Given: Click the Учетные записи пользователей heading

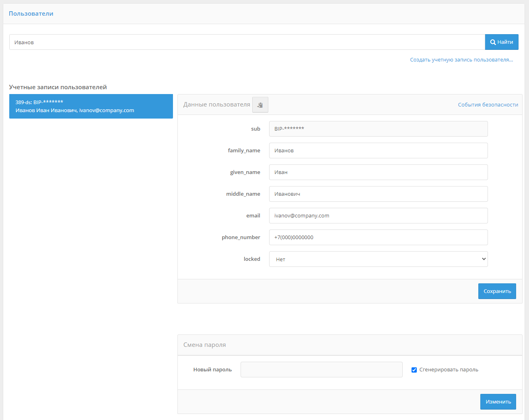Looking at the screenshot, I should [x=58, y=87].
